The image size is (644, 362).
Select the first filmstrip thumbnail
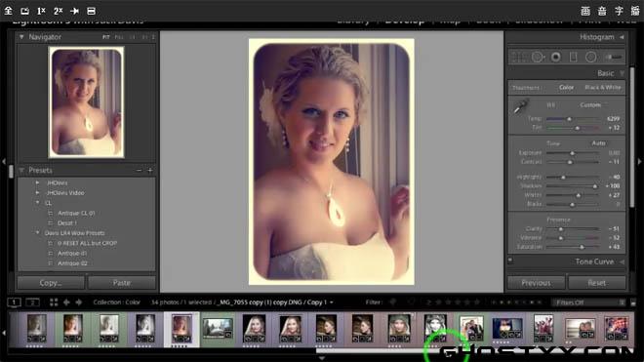(x=36, y=328)
